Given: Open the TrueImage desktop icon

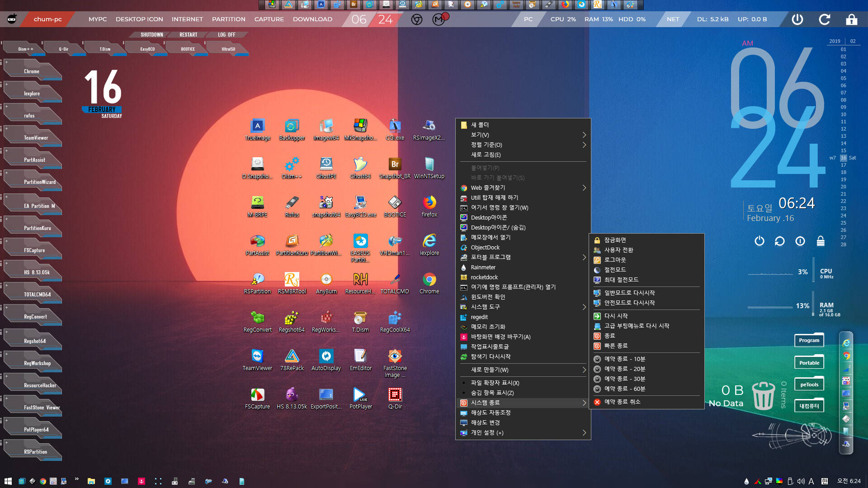Looking at the screenshot, I should pyautogui.click(x=257, y=130).
